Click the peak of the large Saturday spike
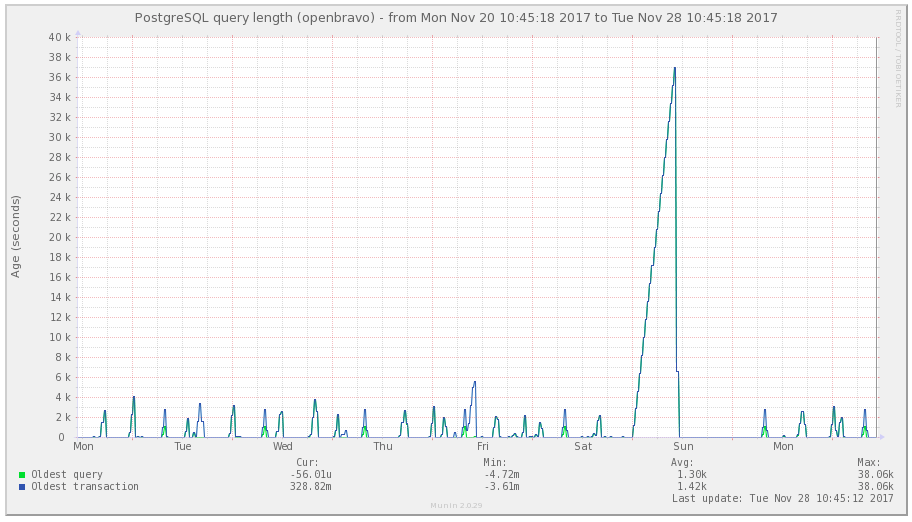This screenshot has height=522, width=912. 675,68
